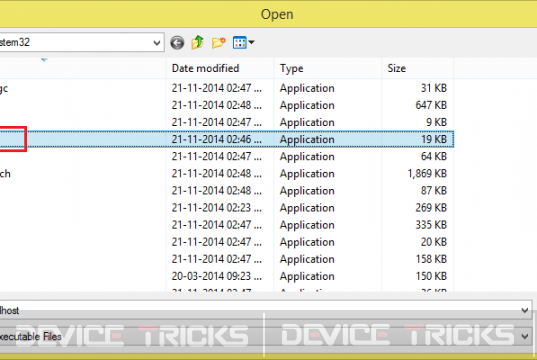This screenshot has height=360, width=537.
Task: Open the Executable Files type dropdown
Action: pyautogui.click(x=524, y=336)
